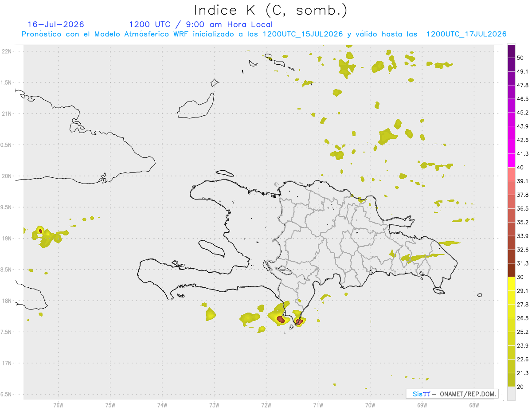Click the 'Indice K (C, somb.)' title
The image size is (532, 411).
coord(270,10)
